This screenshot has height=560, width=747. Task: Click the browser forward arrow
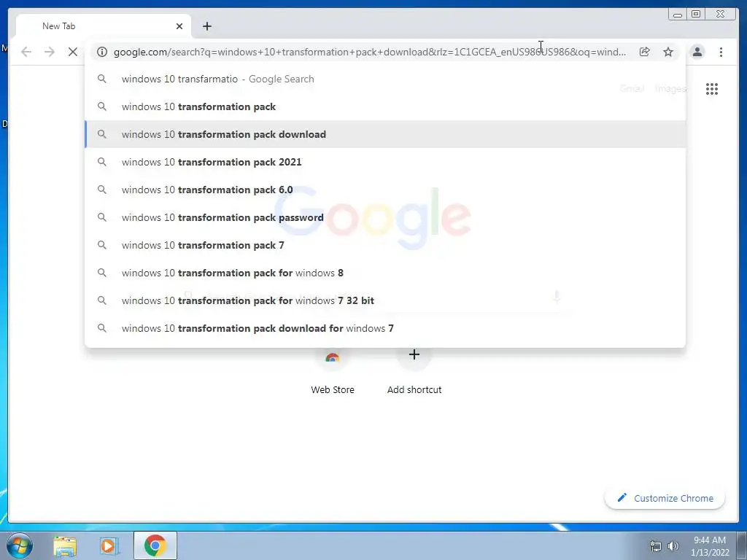tap(50, 52)
